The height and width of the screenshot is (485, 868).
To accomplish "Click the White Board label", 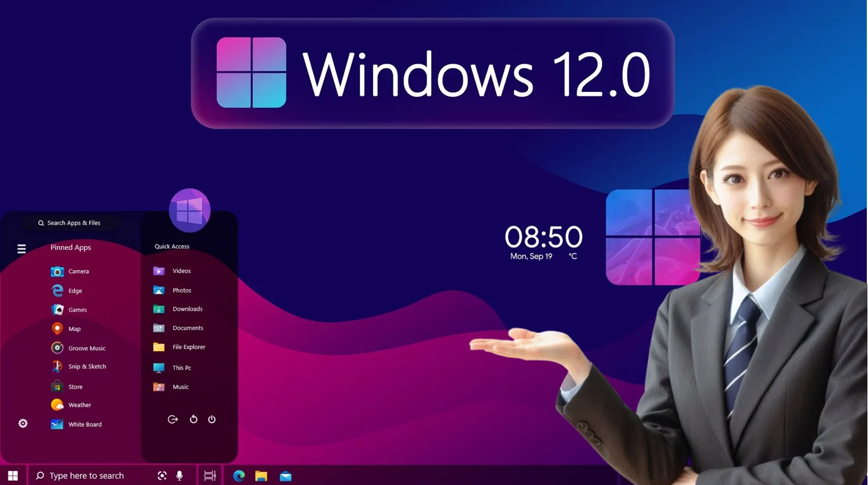I will (x=85, y=424).
